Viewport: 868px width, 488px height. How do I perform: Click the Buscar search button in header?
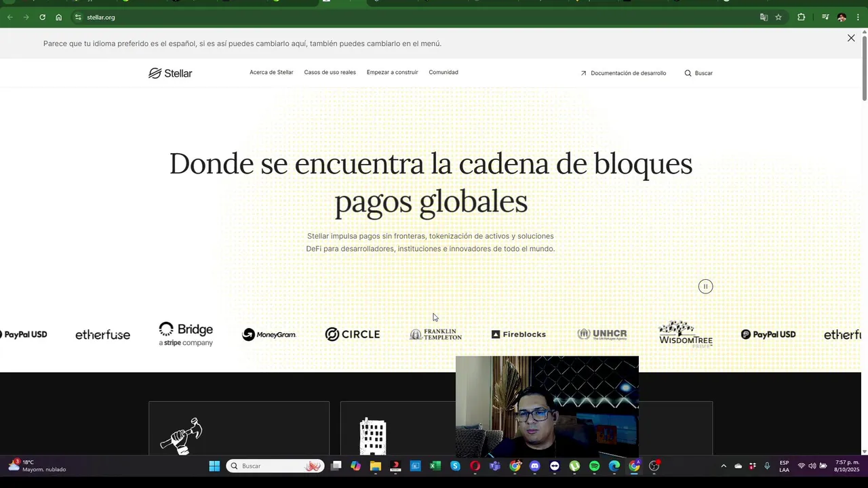(x=698, y=73)
